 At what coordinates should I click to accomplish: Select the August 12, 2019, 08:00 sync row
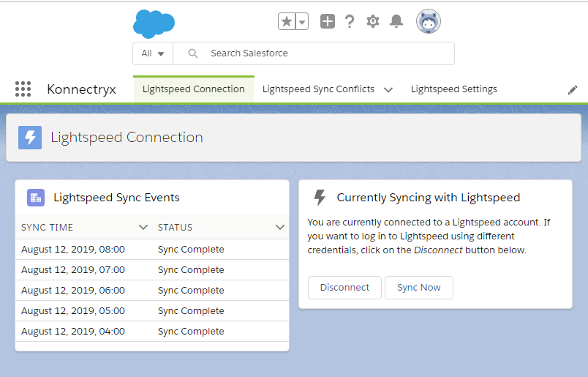(x=73, y=250)
